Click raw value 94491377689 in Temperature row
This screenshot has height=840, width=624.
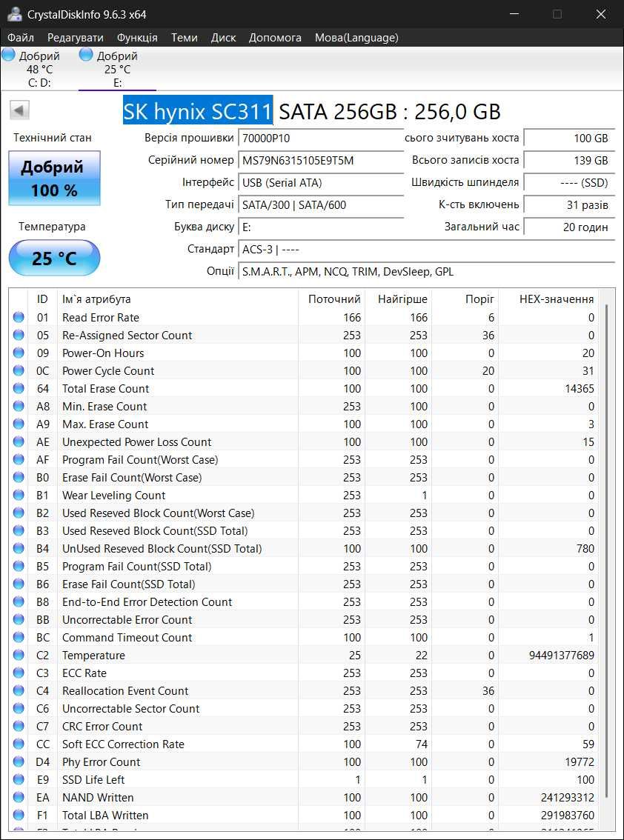point(561,655)
